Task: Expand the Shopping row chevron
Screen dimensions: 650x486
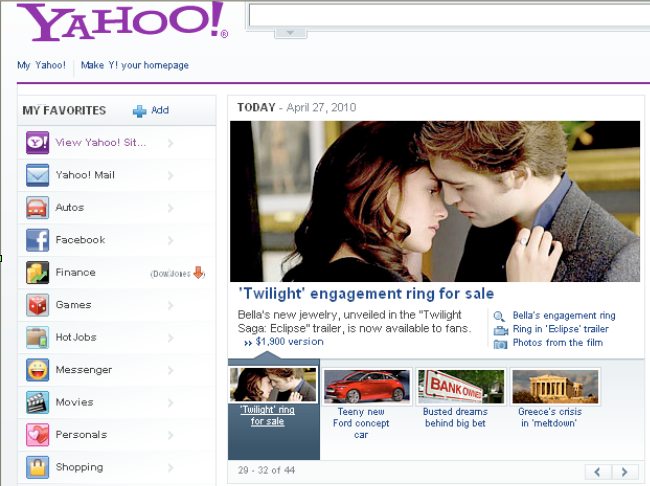Action: pos(171,468)
